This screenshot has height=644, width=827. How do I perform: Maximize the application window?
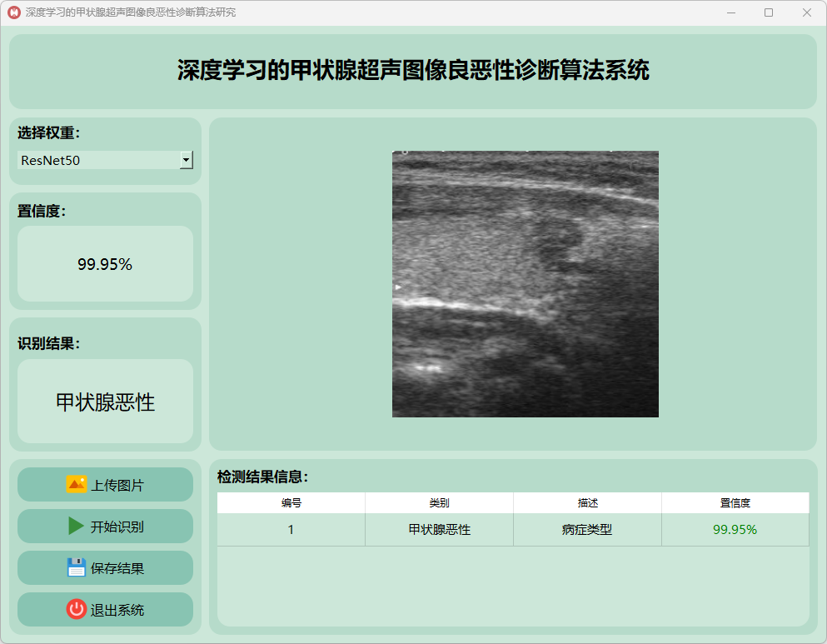768,12
